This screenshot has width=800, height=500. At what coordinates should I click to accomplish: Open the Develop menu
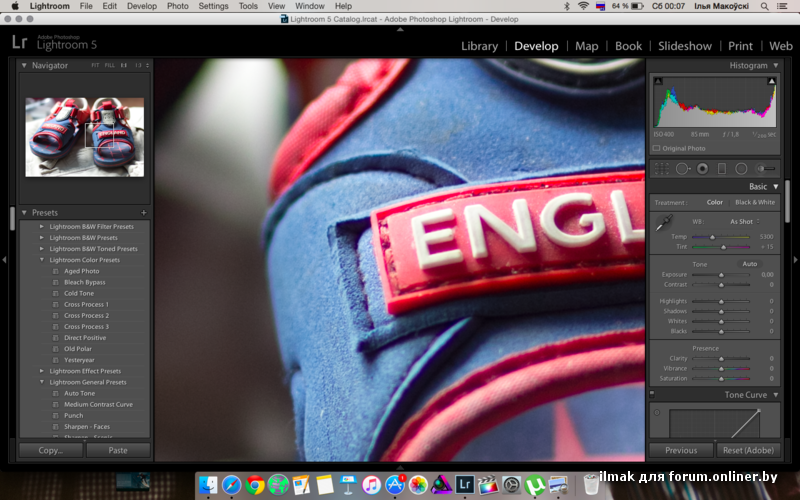point(142,6)
